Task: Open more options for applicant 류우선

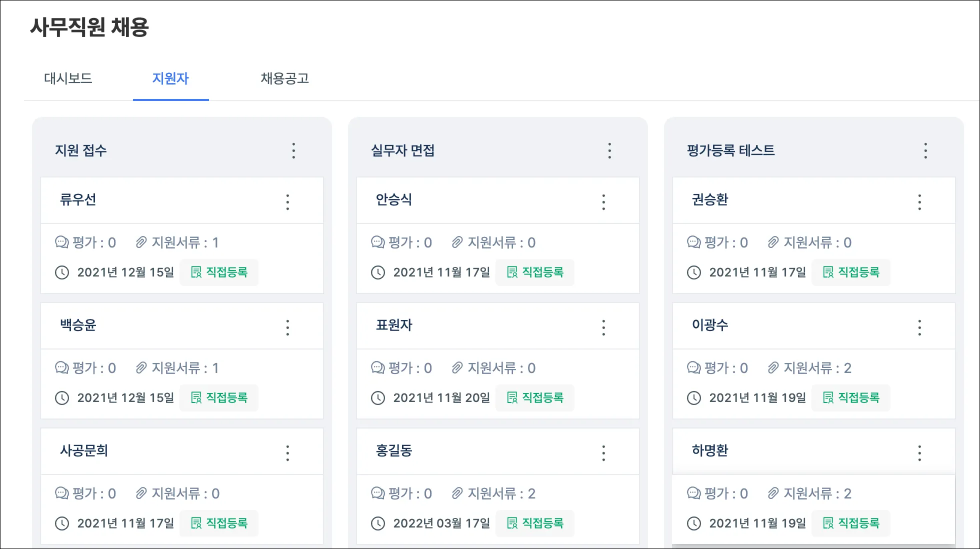Action: (287, 202)
